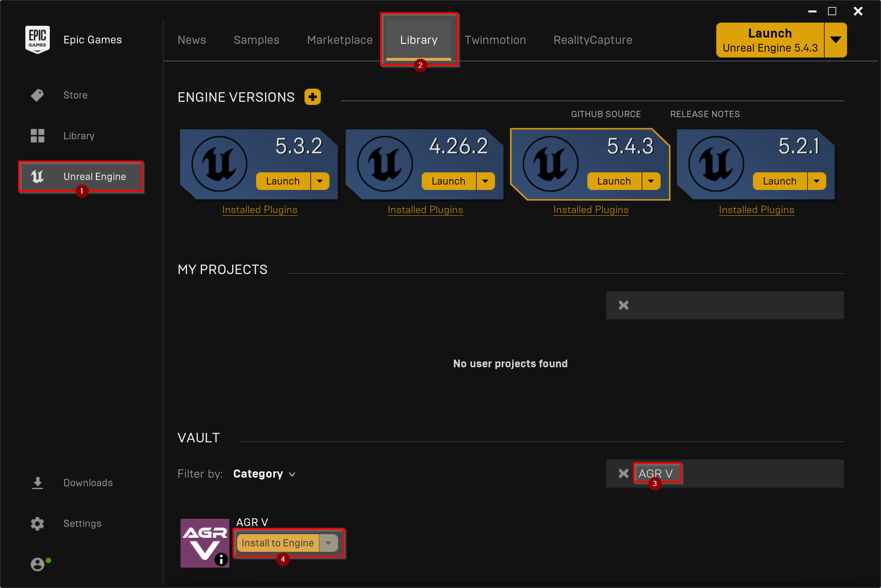Switch to the News tab
This screenshot has width=881, height=588.
tap(192, 40)
